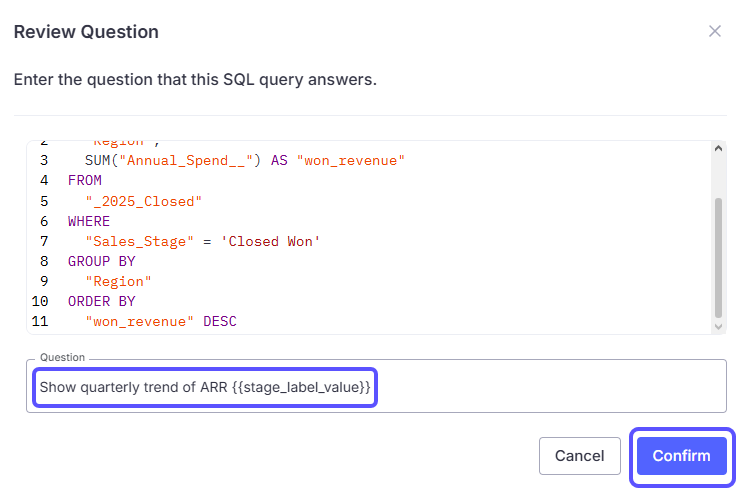
Task: Click the AS "won_revenue" alias on line 3
Action: click(x=338, y=160)
